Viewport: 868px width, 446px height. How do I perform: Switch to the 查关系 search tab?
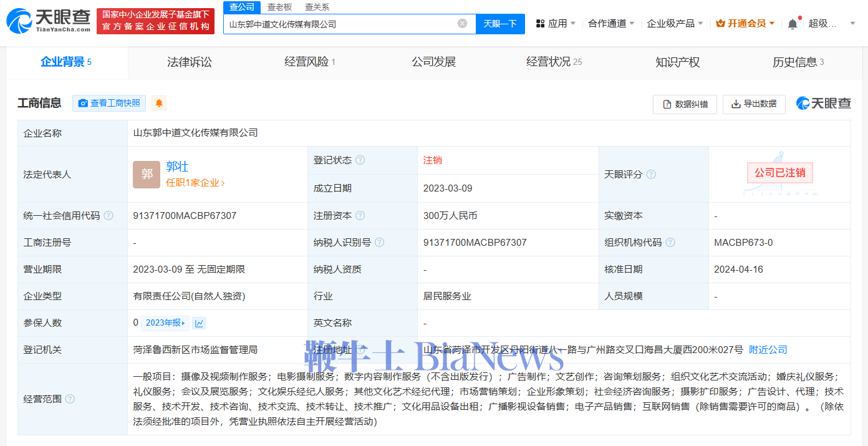pyautogui.click(x=317, y=7)
